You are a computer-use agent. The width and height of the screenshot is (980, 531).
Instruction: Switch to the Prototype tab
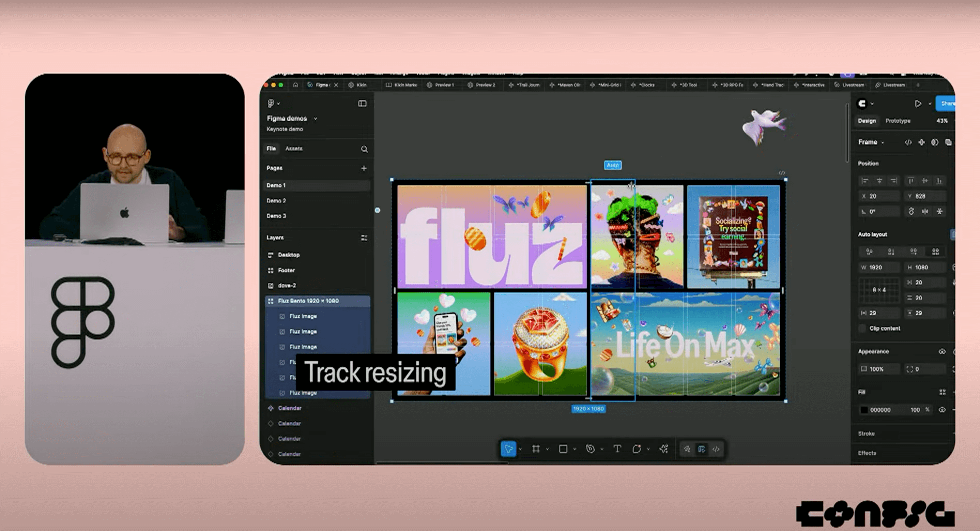(x=898, y=121)
